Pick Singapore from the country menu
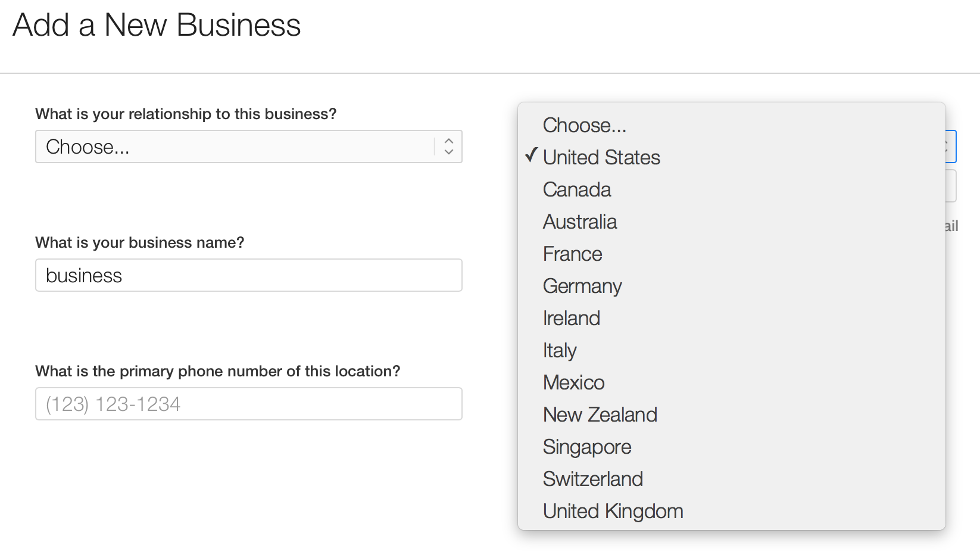This screenshot has width=980, height=555. 586,447
